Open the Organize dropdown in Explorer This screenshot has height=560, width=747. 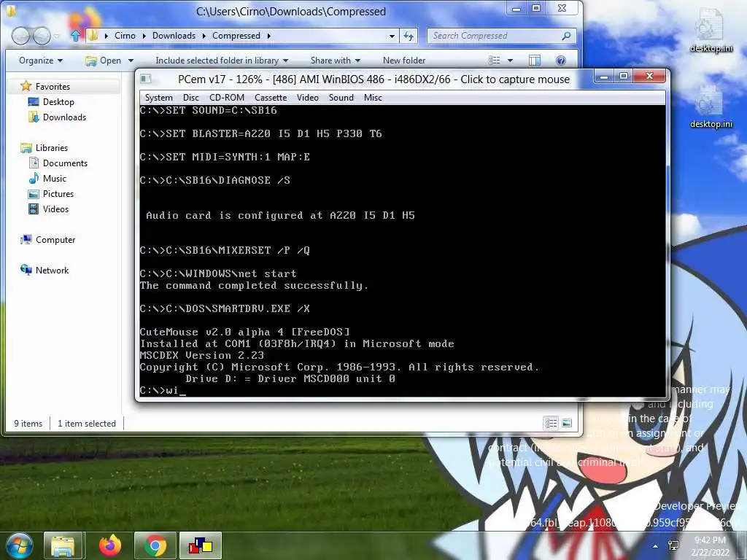(41, 61)
